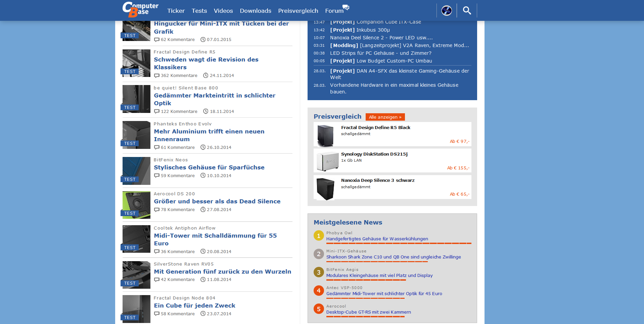Click comment icon for 362 Kommentare

pyautogui.click(x=157, y=76)
